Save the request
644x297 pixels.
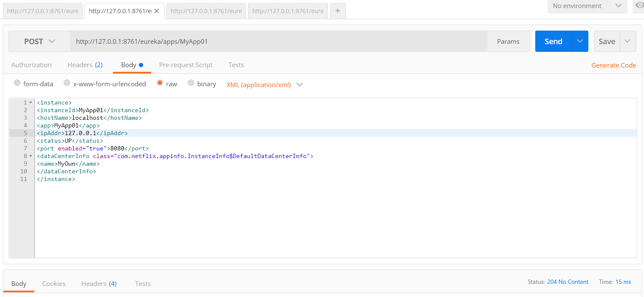(x=607, y=41)
